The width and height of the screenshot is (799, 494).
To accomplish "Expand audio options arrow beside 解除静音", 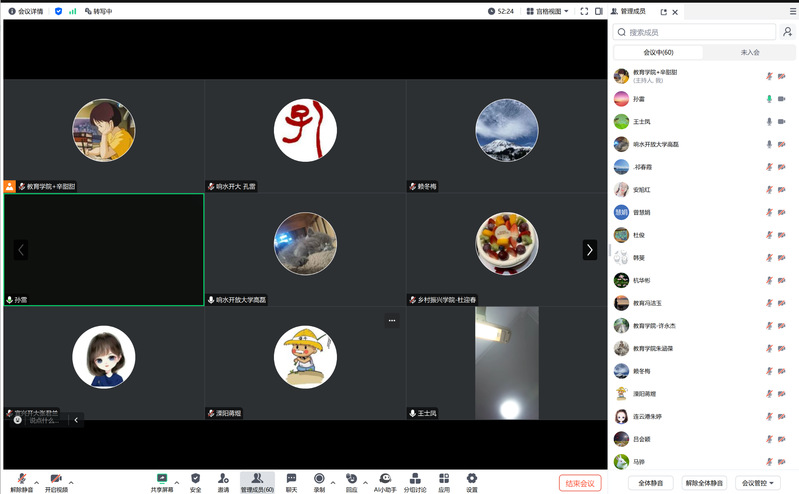I will (37, 479).
